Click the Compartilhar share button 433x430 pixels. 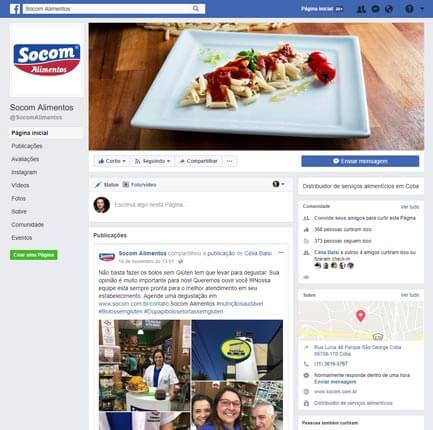[198, 161]
